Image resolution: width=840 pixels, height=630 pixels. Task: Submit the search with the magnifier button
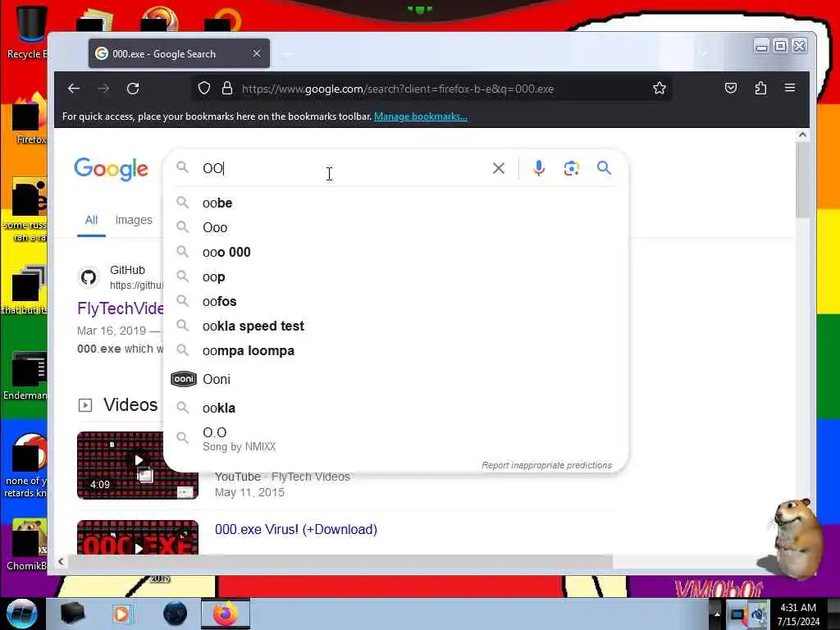click(x=605, y=168)
